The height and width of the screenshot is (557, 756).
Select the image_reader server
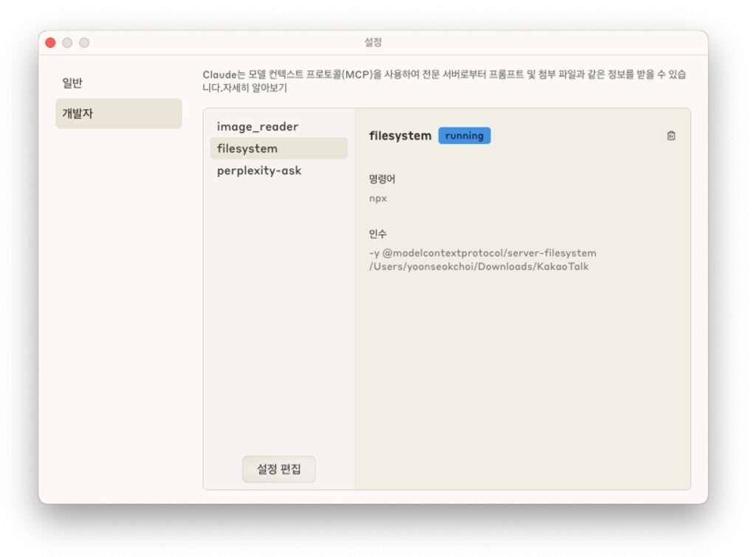tap(258, 127)
